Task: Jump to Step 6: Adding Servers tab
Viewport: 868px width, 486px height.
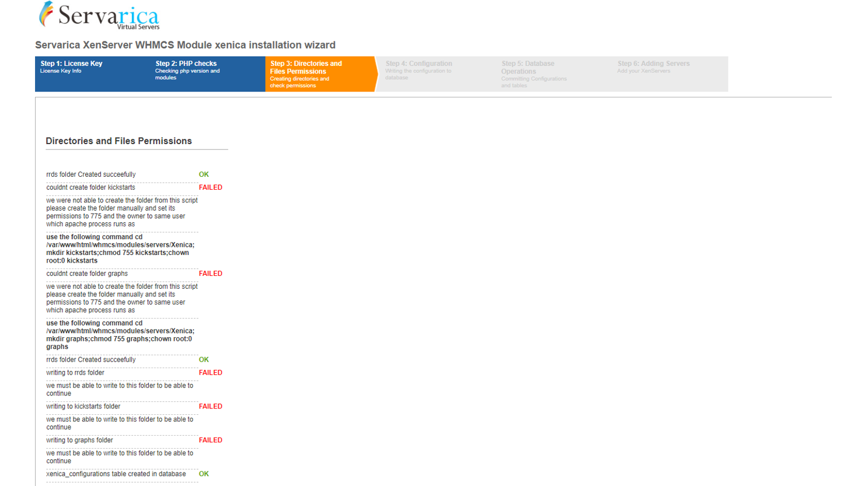Action: click(x=670, y=74)
